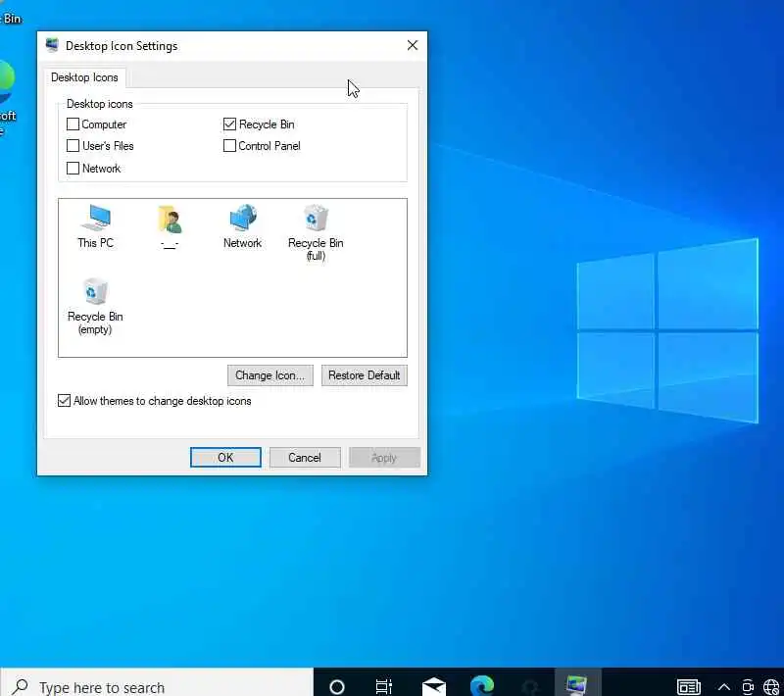Click the search magnifier icon in taskbar
The height and width of the screenshot is (696, 784).
coord(20,687)
